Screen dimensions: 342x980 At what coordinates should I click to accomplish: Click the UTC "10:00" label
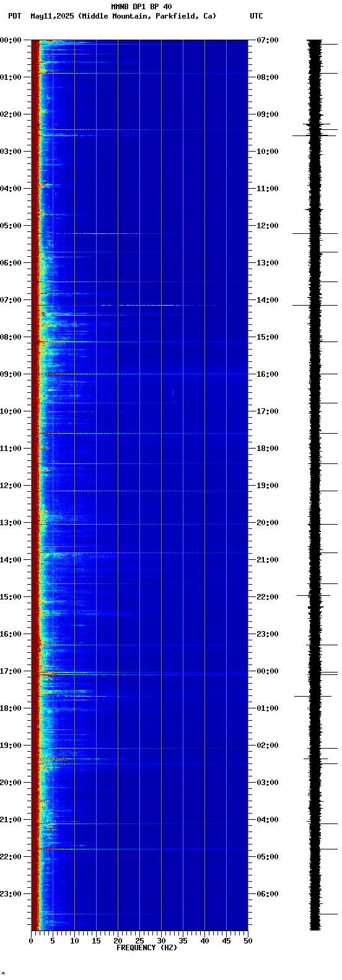[268, 152]
